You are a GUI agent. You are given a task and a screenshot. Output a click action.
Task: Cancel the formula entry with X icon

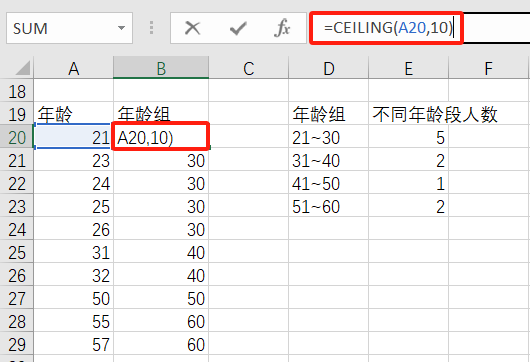tap(193, 28)
